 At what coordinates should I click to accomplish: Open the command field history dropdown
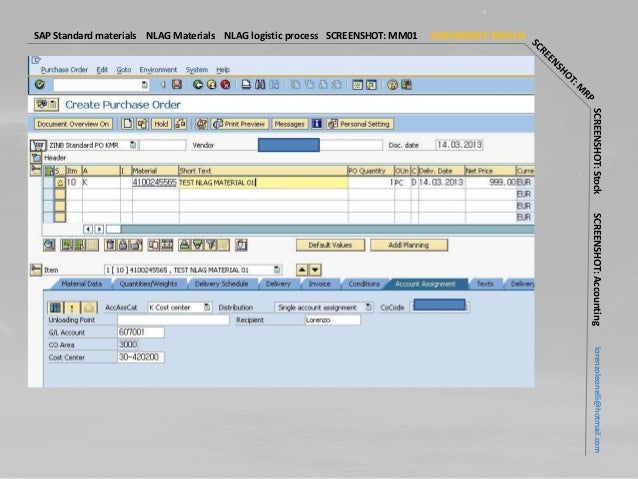pyautogui.click(x=144, y=85)
